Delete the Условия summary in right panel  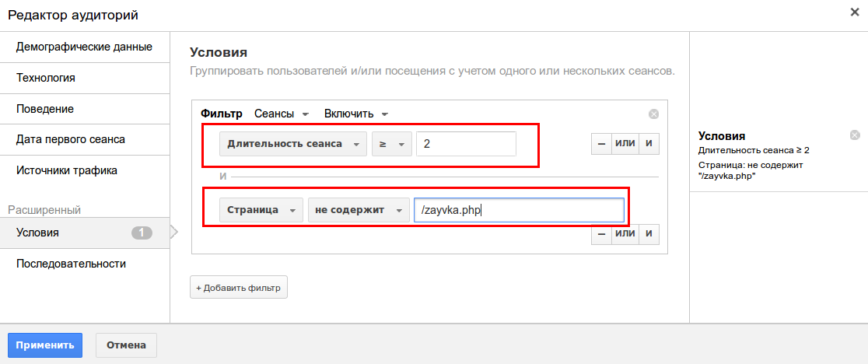pyautogui.click(x=855, y=135)
